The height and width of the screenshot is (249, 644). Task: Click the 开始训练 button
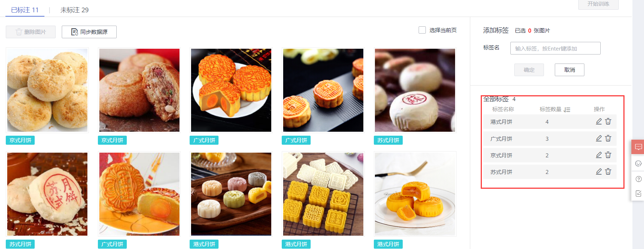tap(598, 4)
